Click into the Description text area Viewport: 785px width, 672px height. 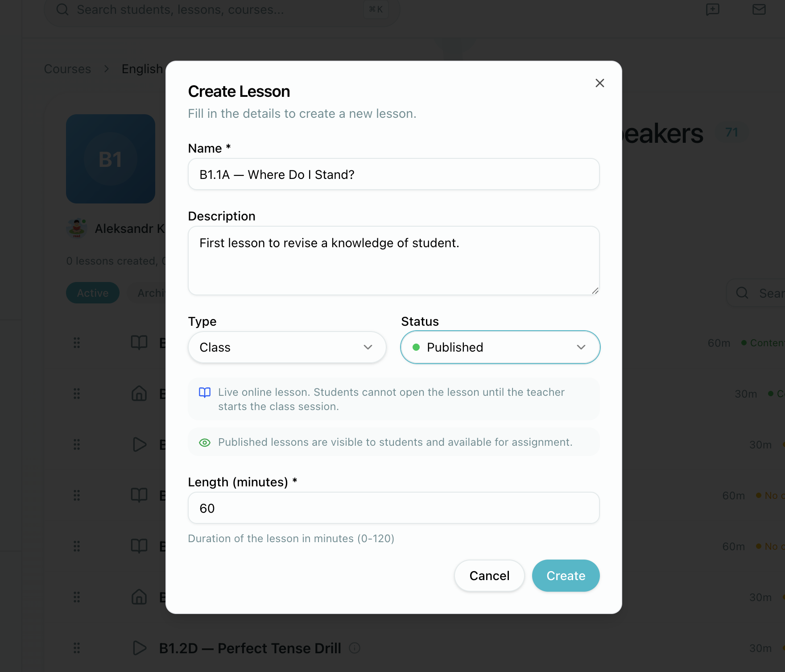[393, 261]
